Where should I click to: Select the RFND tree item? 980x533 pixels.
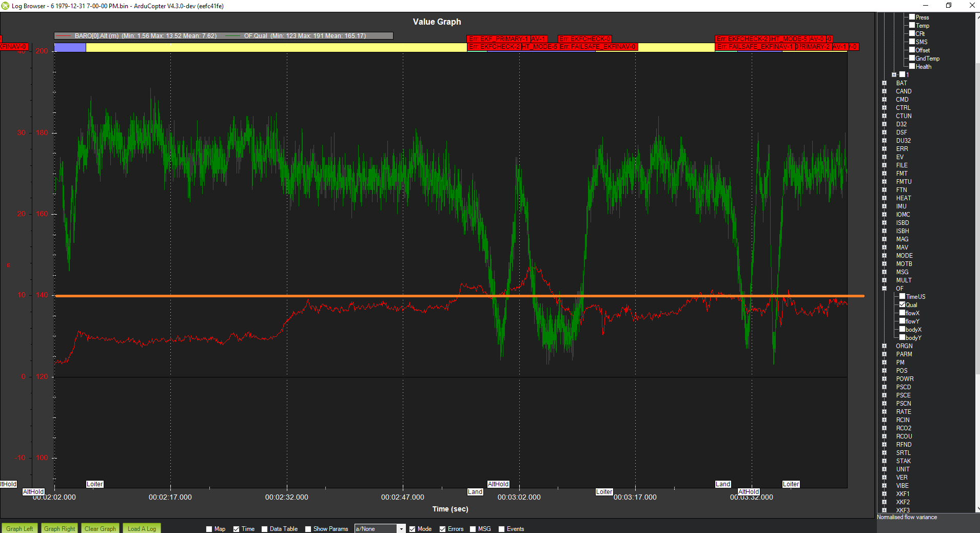pyautogui.click(x=903, y=445)
